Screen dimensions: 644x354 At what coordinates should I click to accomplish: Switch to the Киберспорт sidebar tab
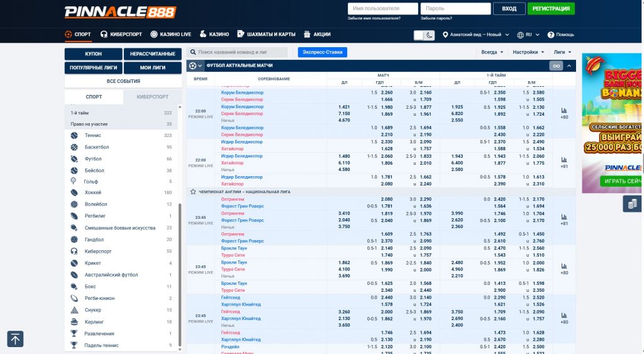tap(152, 97)
